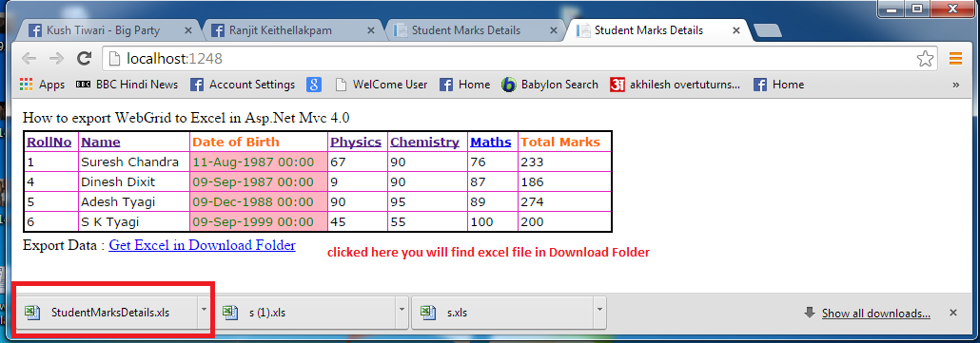Open the Chrome menu hamburger icon
Image resolution: width=980 pixels, height=343 pixels.
pos(955,59)
